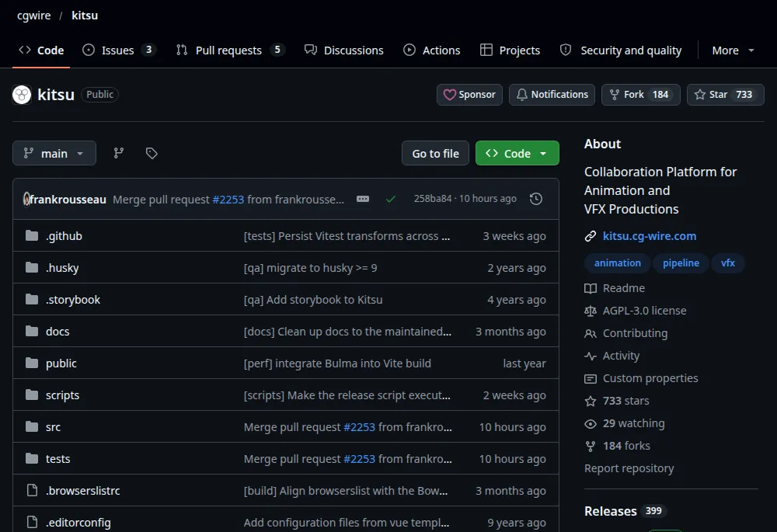The image size is (777, 532).
Task: Open the tags icon next to branches
Action: coord(152,153)
